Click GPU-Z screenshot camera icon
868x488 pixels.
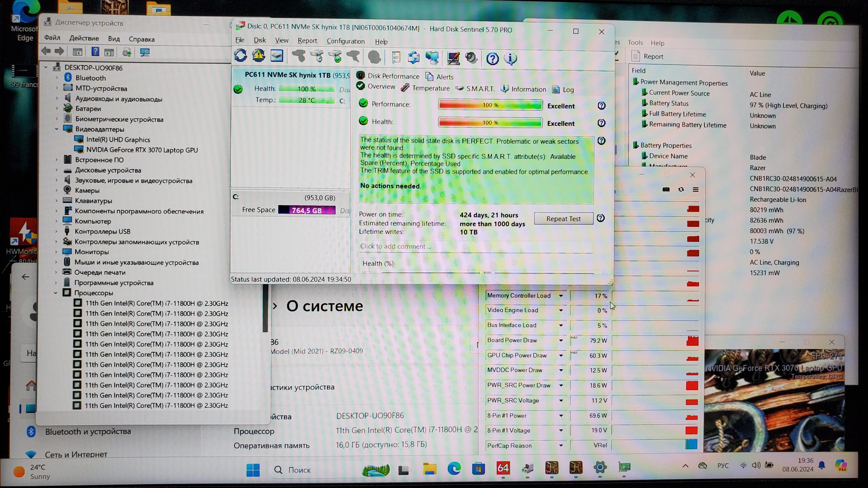pos(666,189)
